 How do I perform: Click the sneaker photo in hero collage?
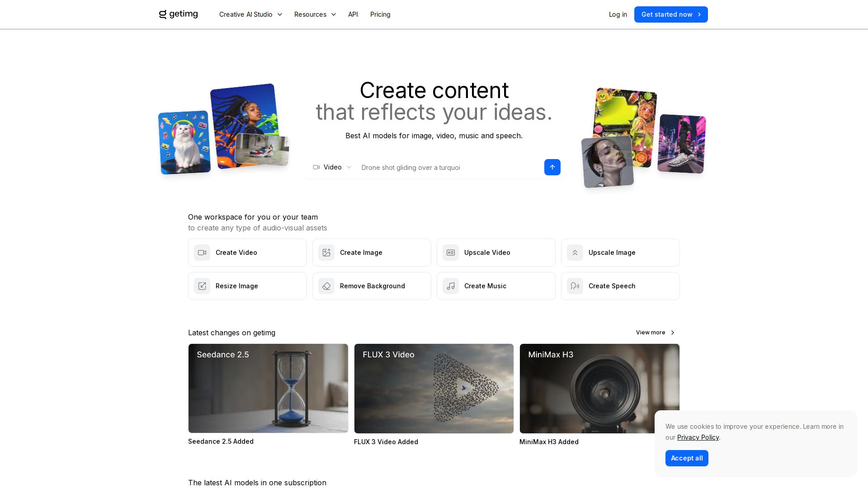[262, 149]
